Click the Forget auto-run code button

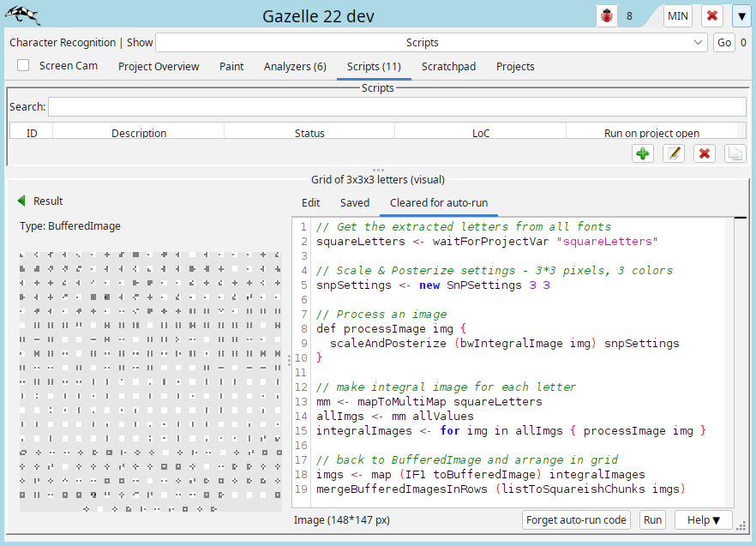576,519
